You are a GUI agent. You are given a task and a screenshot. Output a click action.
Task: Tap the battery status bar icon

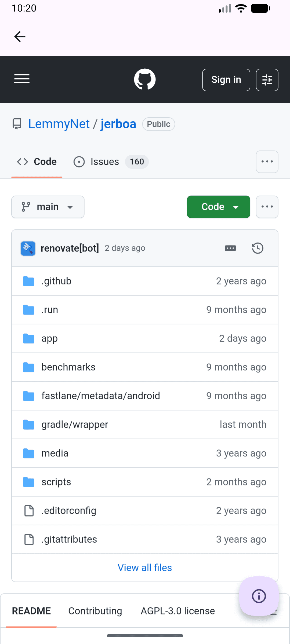pyautogui.click(x=260, y=8)
